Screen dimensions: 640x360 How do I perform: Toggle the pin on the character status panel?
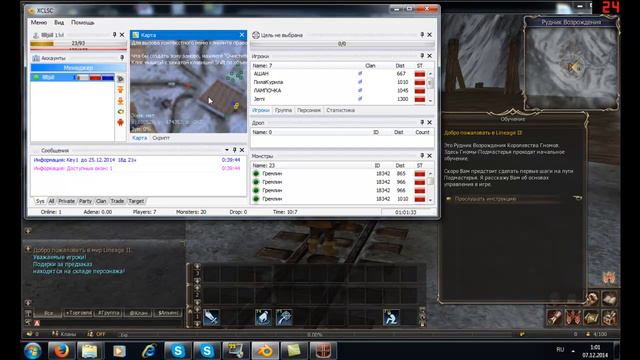114,35
